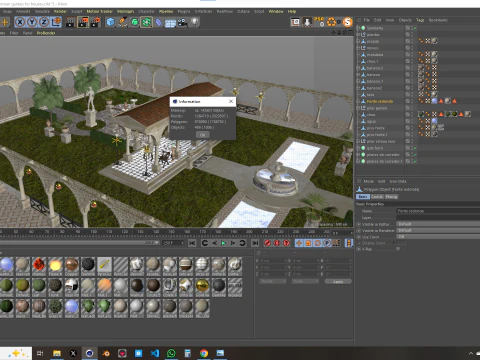Select the chao object in tree
The image size is (480, 360).
tap(371, 115)
